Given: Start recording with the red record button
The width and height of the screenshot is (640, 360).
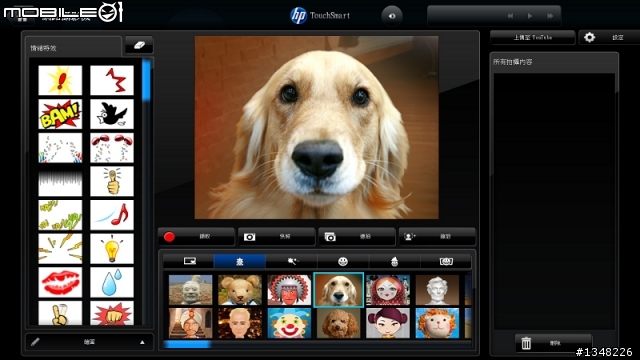Looking at the screenshot, I should pos(196,237).
